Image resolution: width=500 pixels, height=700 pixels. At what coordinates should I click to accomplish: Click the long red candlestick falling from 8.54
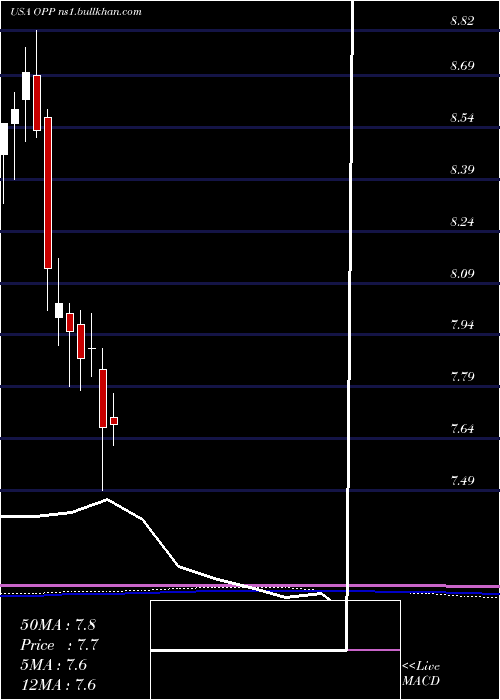(x=48, y=193)
